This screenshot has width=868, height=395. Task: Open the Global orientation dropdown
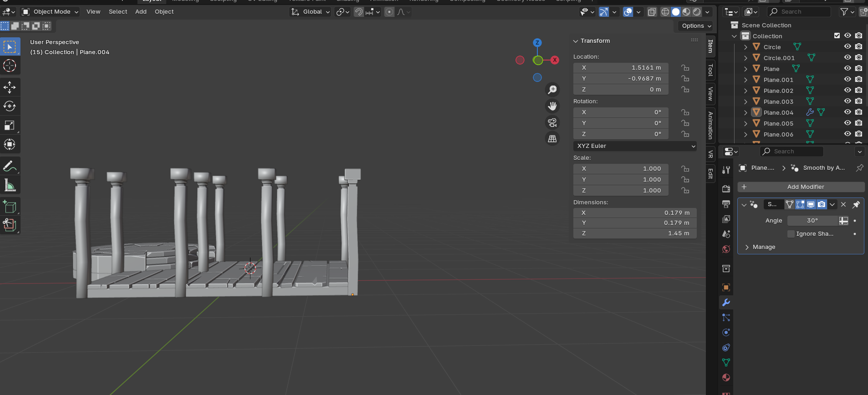click(x=311, y=12)
